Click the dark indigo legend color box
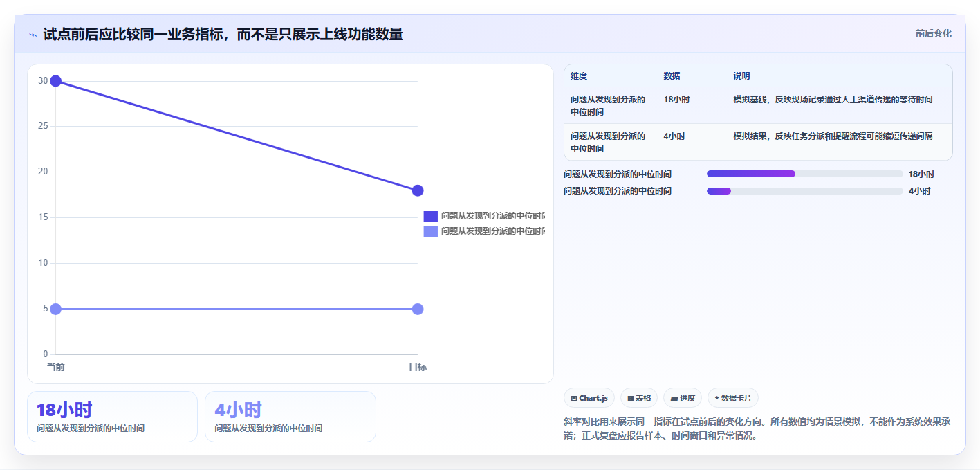 431,216
